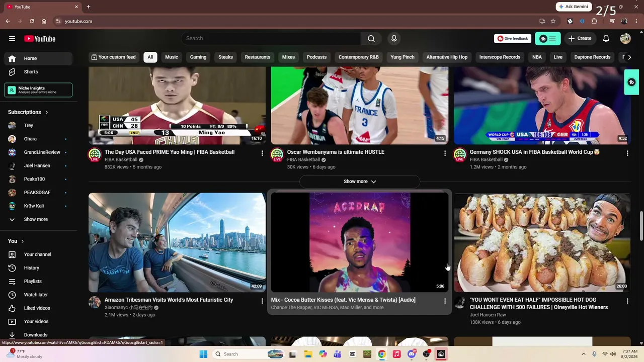Open Xiaomanyc channel link under video
Screen dimensions: 644x362
pyautogui.click(x=128, y=308)
